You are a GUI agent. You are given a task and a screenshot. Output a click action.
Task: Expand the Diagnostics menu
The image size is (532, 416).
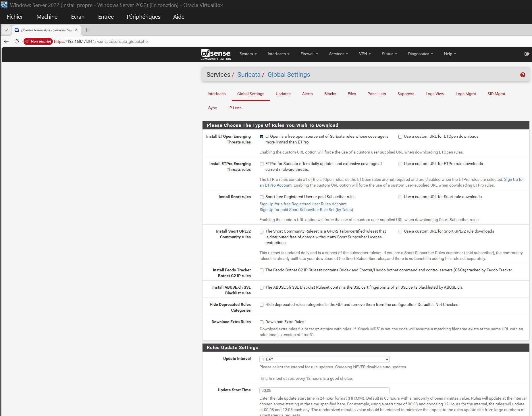[x=420, y=54]
